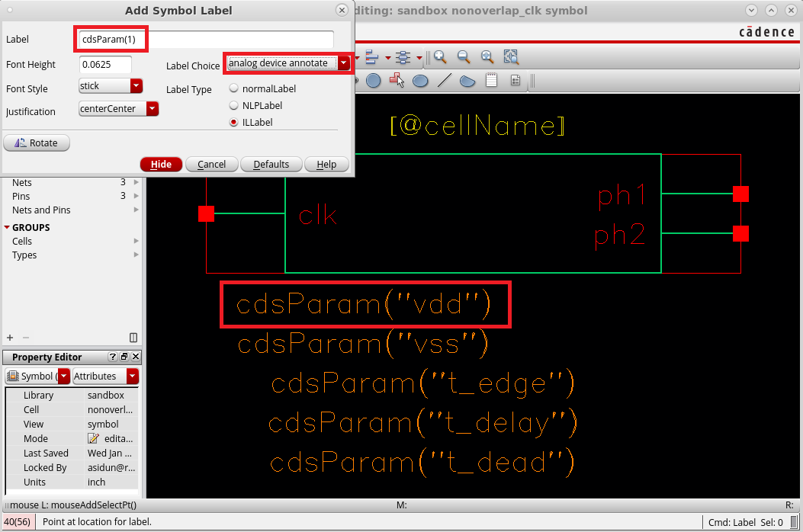Open the Attributes dropdown in Property Editor
Image resolution: width=803 pixels, height=532 pixels.
click(133, 376)
